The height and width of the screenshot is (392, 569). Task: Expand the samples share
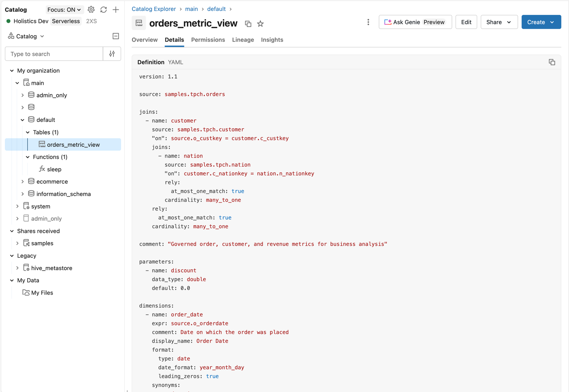[17, 243]
